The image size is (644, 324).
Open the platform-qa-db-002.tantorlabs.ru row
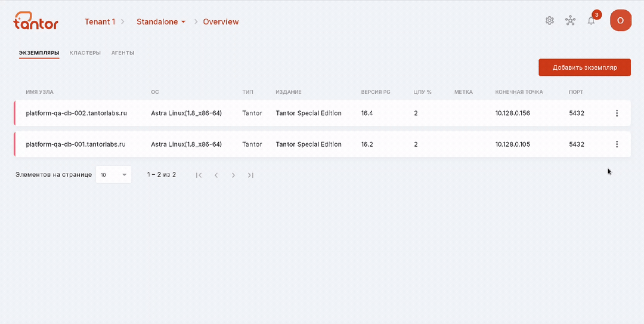pos(322,113)
